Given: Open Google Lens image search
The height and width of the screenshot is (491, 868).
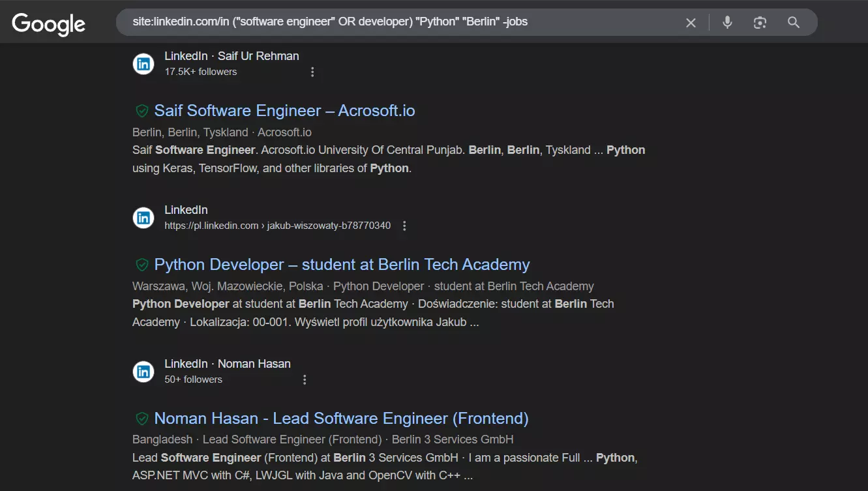Looking at the screenshot, I should point(759,22).
